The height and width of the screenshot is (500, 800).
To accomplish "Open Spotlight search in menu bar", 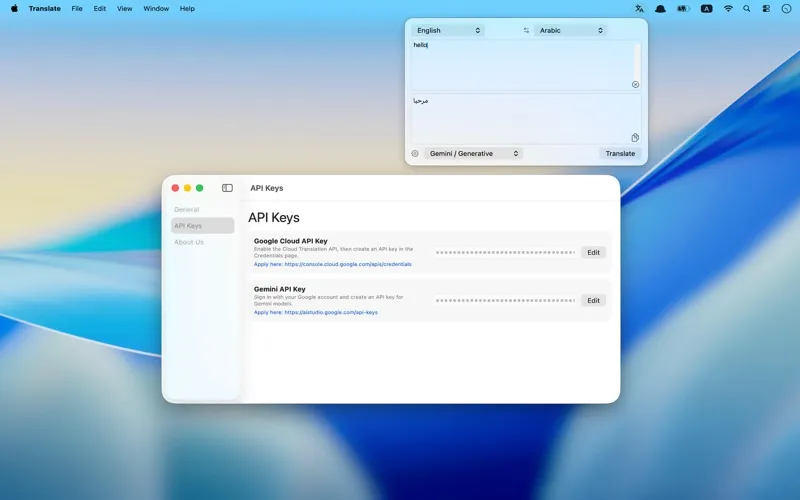I will point(746,9).
